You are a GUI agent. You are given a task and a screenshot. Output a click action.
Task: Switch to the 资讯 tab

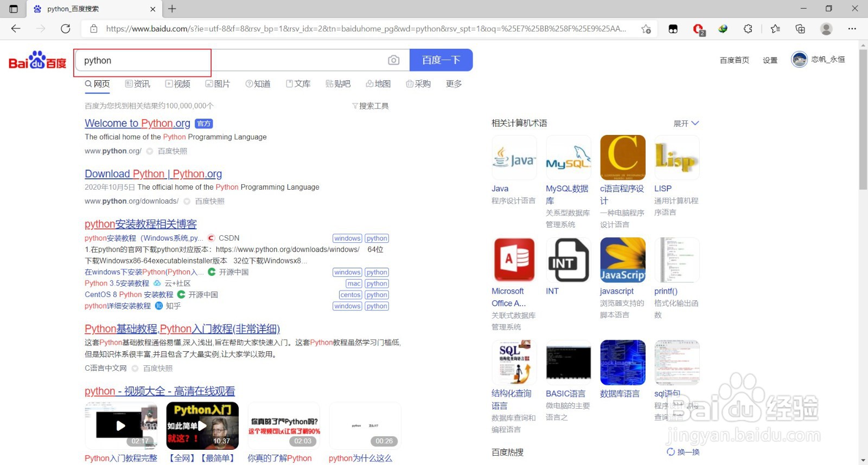point(138,84)
